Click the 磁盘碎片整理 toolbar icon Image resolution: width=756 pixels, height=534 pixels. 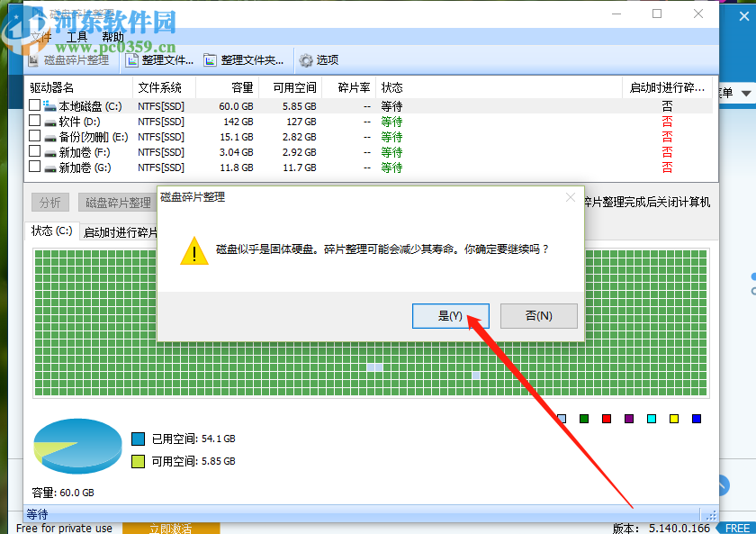[x=33, y=60]
